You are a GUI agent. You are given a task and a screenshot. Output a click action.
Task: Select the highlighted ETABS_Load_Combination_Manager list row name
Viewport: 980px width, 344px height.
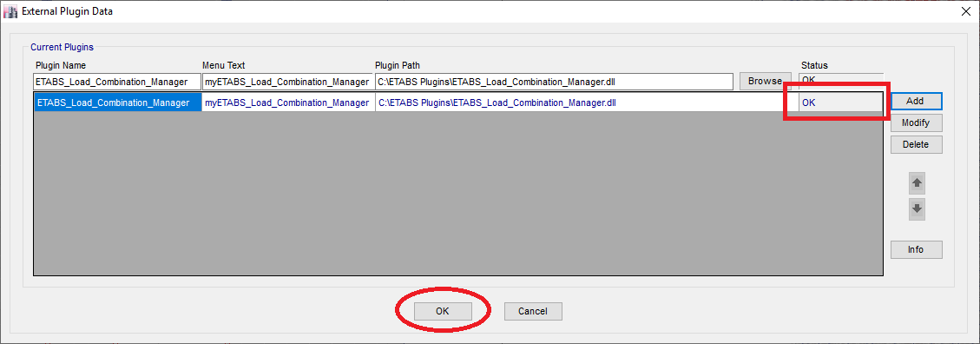pyautogui.click(x=117, y=103)
